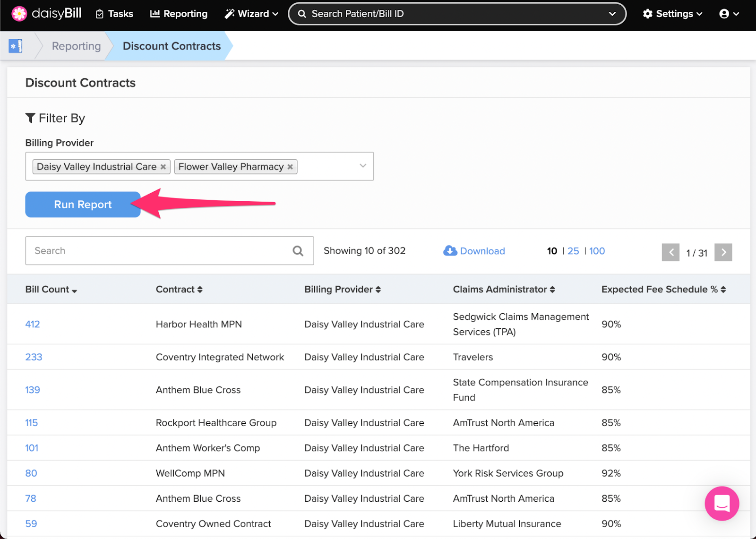Open the 115 bill count link
The height and width of the screenshot is (539, 756).
32,423
